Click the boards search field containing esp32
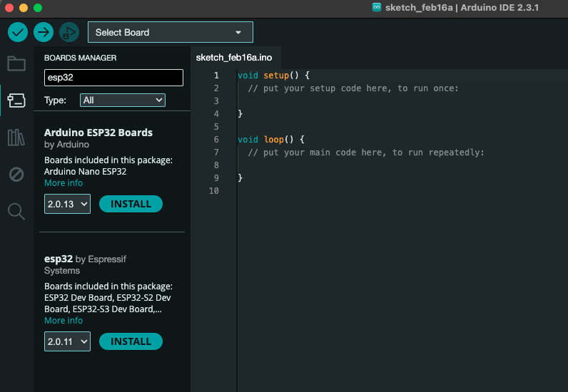The width and height of the screenshot is (568, 392). [x=113, y=78]
